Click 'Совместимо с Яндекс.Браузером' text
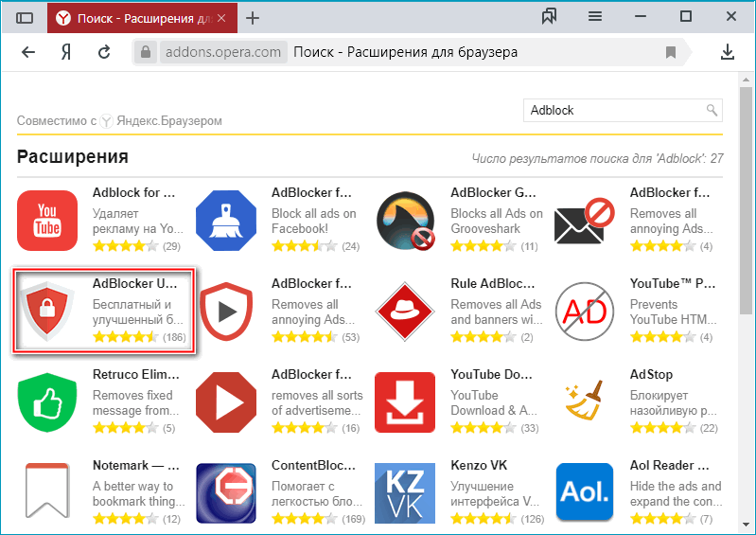 point(119,120)
